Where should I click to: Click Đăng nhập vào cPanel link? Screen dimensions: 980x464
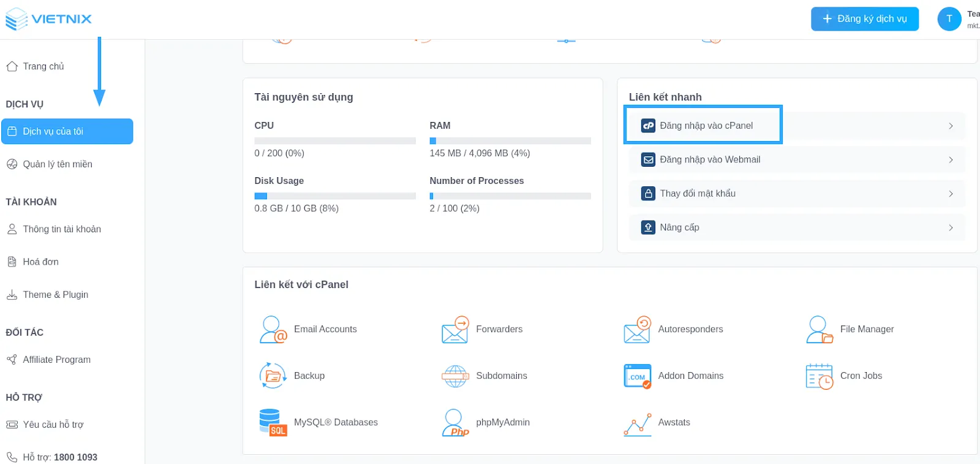706,126
